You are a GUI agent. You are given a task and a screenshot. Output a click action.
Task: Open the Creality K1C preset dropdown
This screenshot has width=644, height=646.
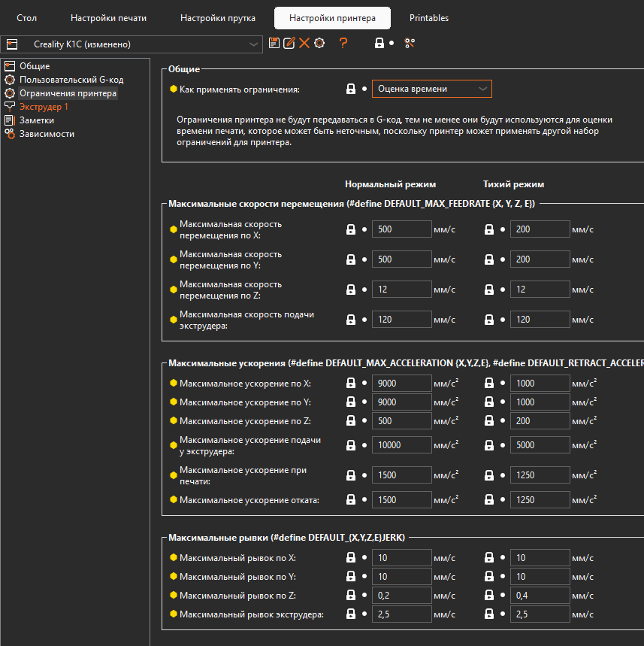coord(132,44)
